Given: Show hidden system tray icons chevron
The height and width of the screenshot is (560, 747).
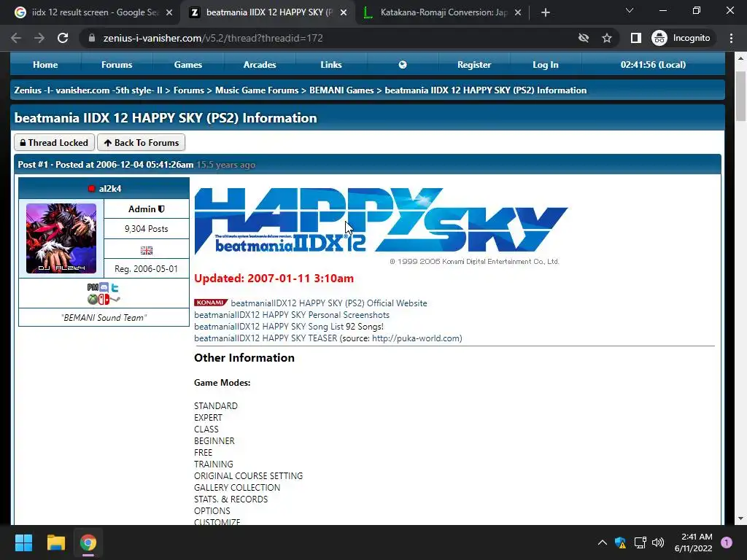Looking at the screenshot, I should (x=602, y=542).
